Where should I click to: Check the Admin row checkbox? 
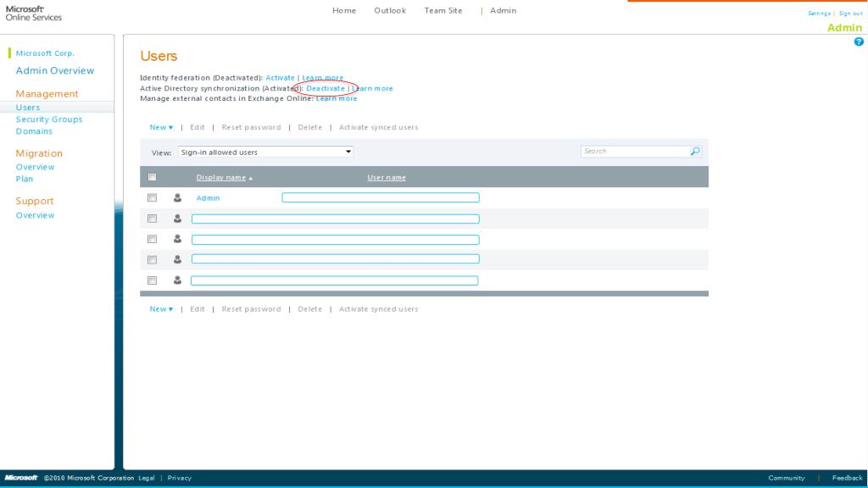click(x=153, y=197)
